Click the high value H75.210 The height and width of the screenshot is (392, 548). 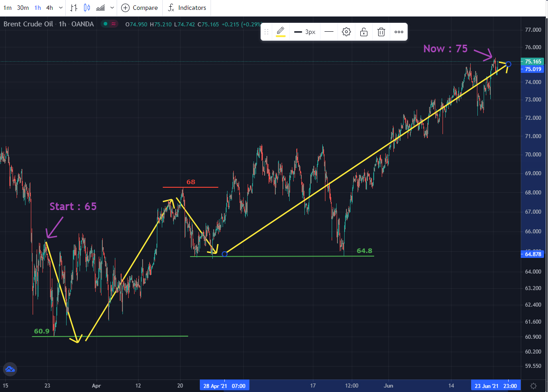(162, 24)
